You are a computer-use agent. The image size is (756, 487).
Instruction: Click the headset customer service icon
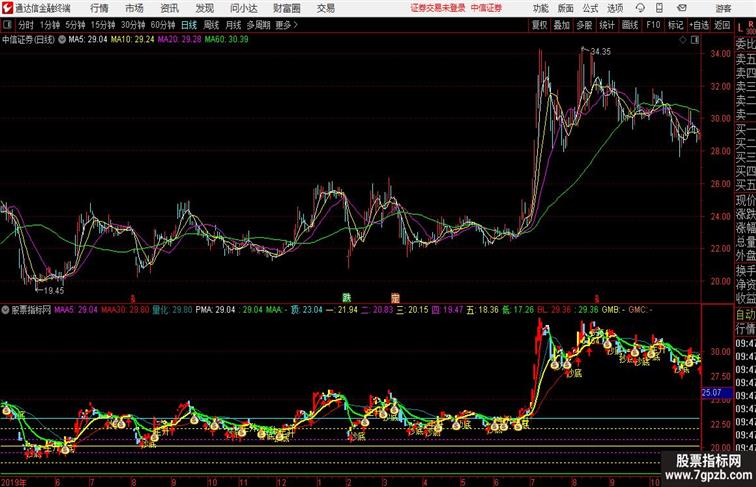pyautogui.click(x=640, y=8)
